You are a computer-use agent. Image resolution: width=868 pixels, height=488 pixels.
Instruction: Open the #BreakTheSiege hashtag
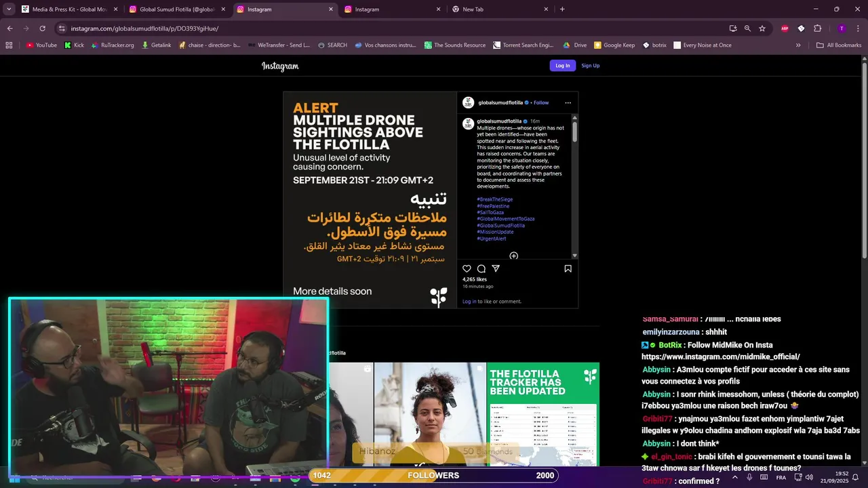(x=494, y=199)
